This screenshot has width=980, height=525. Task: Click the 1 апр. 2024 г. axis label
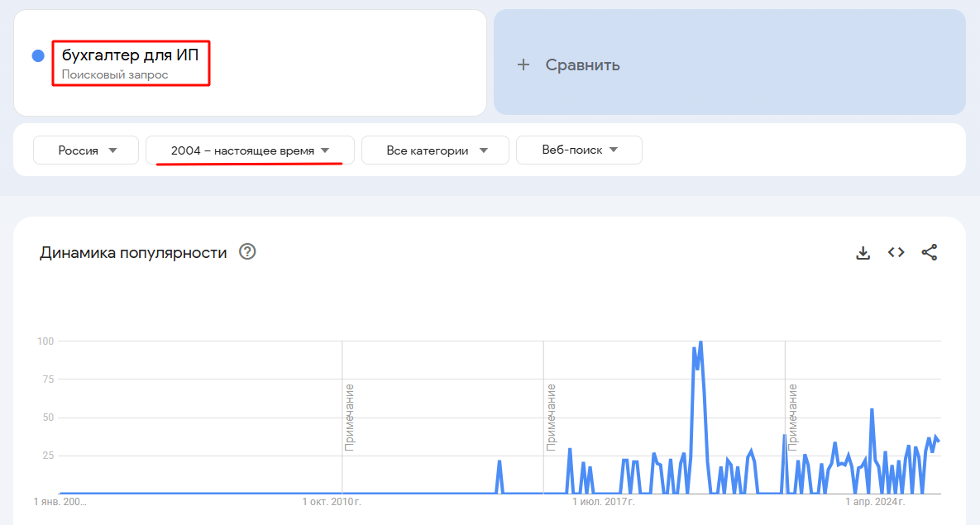click(875, 502)
